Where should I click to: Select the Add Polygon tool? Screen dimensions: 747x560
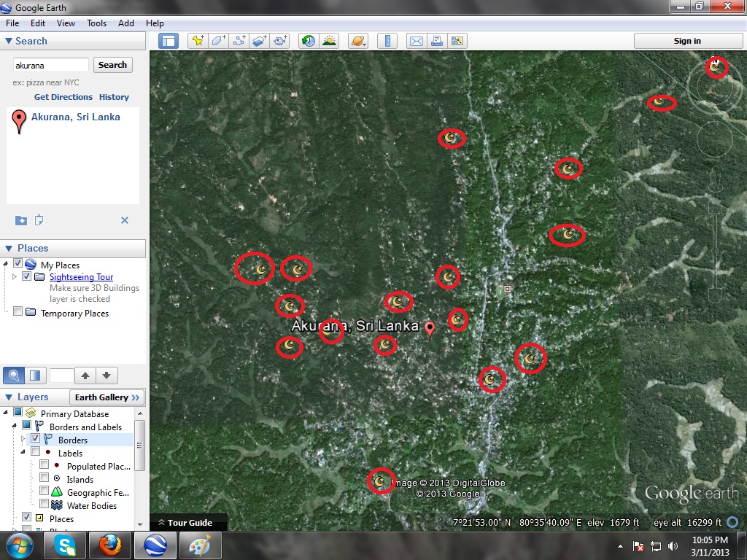218,41
